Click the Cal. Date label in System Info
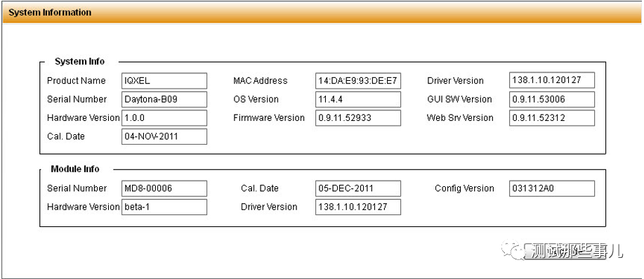 pyautogui.click(x=66, y=136)
